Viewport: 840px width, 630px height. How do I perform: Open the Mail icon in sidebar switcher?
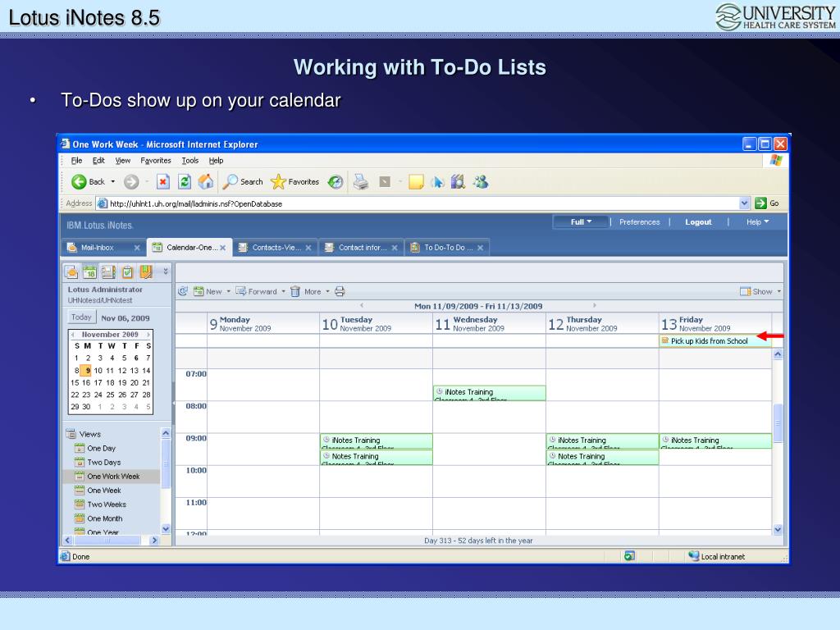pos(71,272)
